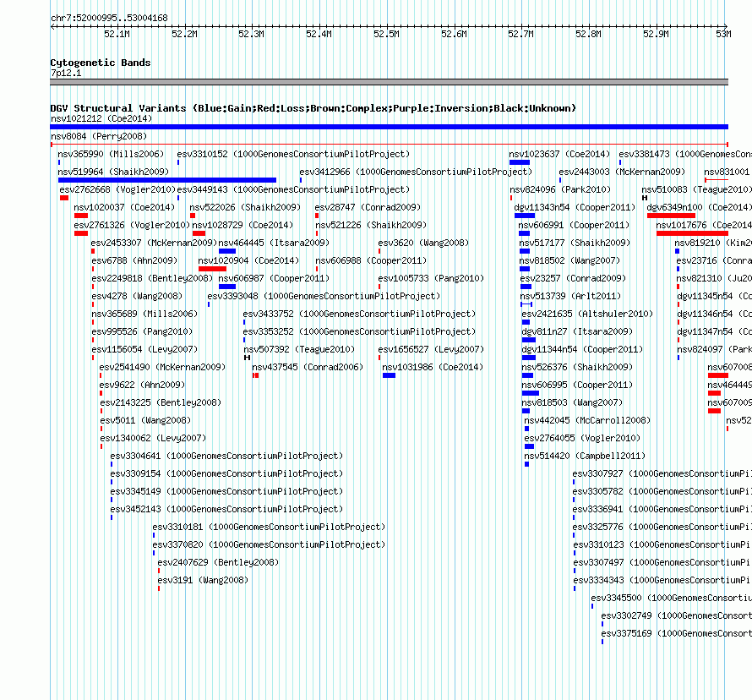Click label dgv6349n100 (Coe2014)

(x=700, y=207)
